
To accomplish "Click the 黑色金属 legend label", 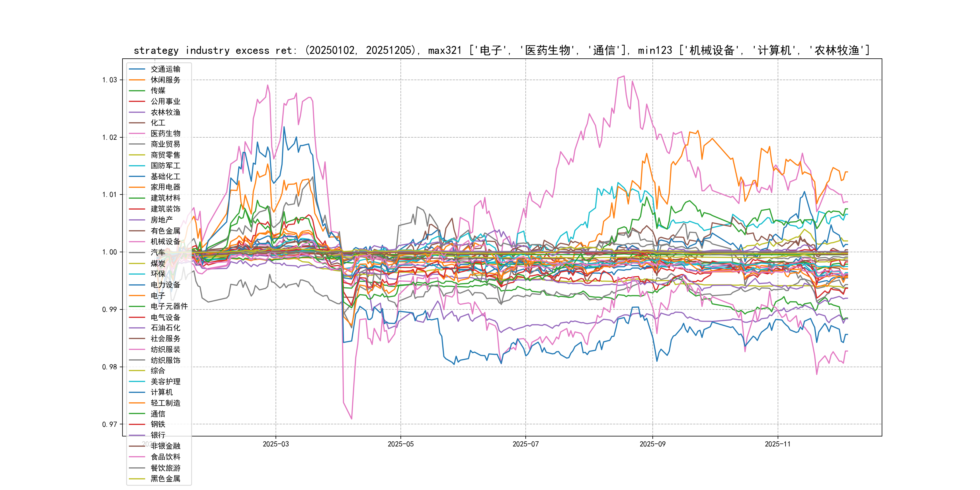I will (x=165, y=479).
